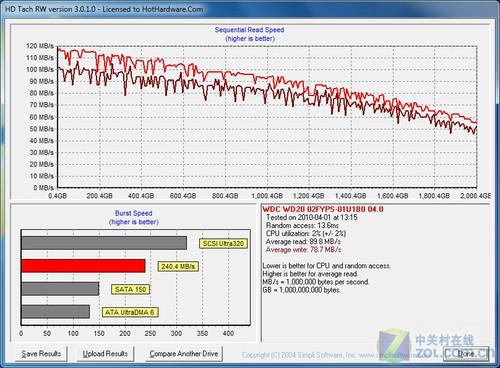Click the Done button
The image size is (500, 368).
pos(466,354)
